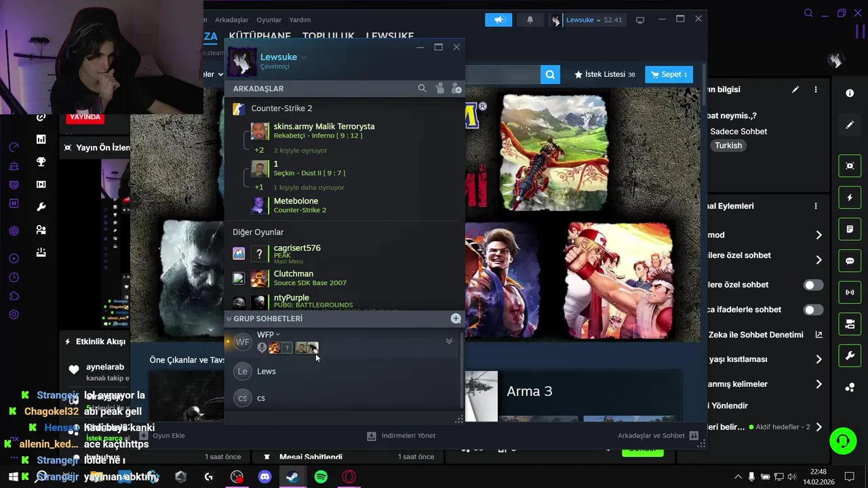Click Arkadaşlar ve Sohbet button
Image resolution: width=868 pixels, height=488 pixels.
658,436
